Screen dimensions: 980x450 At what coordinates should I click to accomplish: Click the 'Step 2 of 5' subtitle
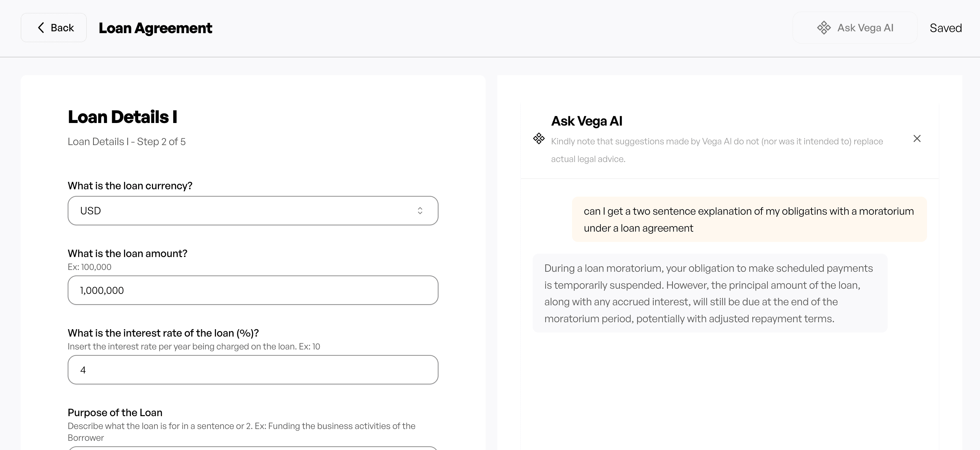point(127,142)
